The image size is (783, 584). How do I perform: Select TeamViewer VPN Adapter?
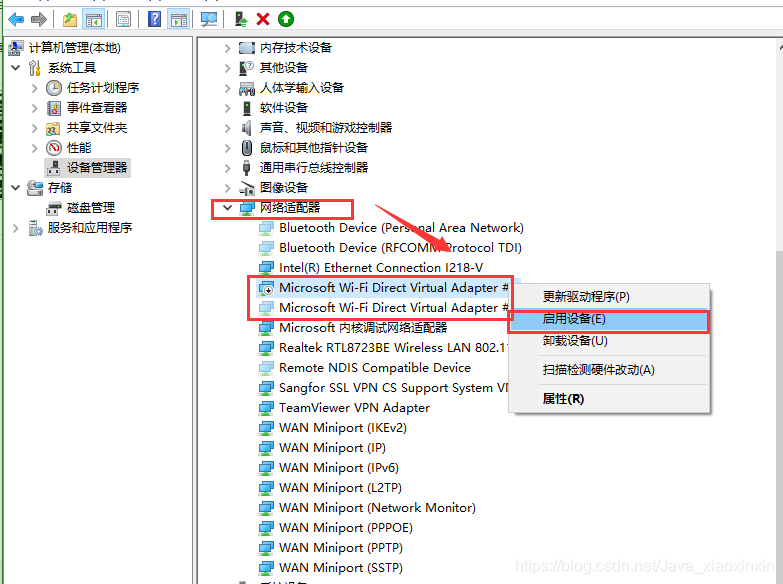point(354,408)
